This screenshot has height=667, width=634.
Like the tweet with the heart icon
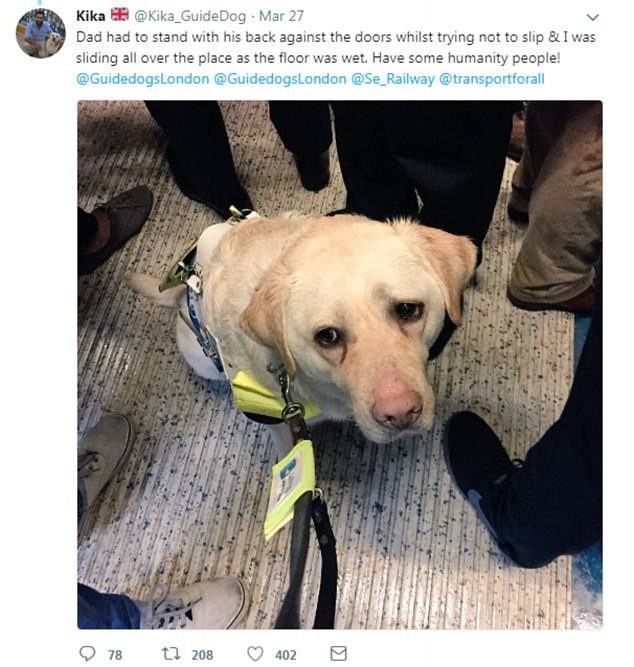(255, 653)
